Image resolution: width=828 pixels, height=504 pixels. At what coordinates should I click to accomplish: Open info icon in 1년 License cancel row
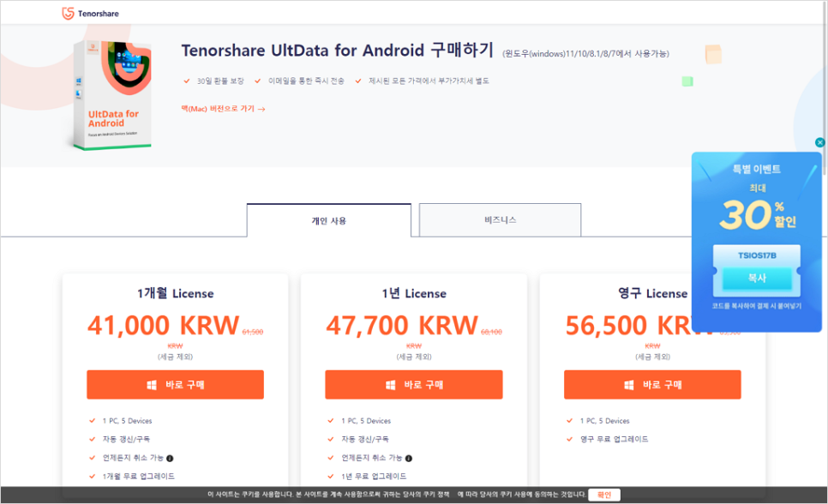tap(409, 458)
